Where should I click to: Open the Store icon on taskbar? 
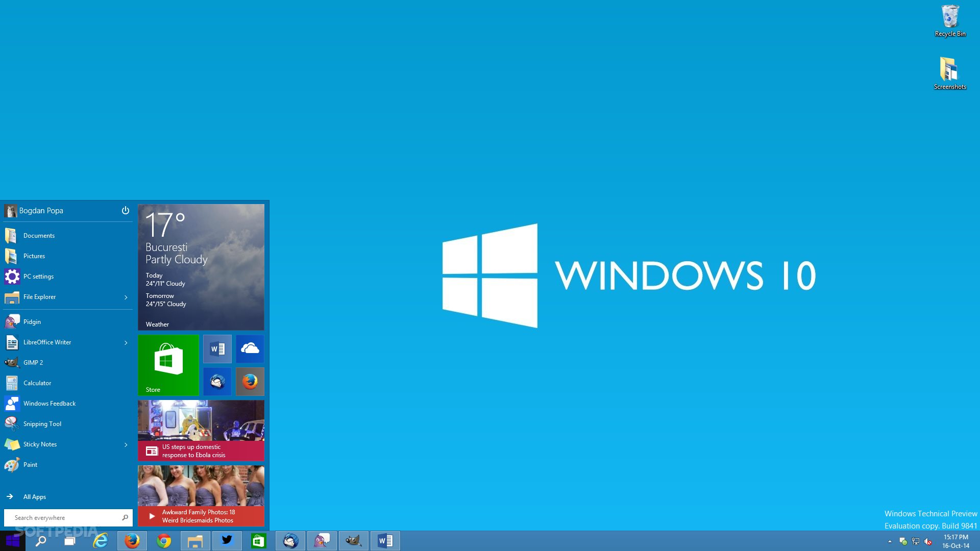point(258,541)
